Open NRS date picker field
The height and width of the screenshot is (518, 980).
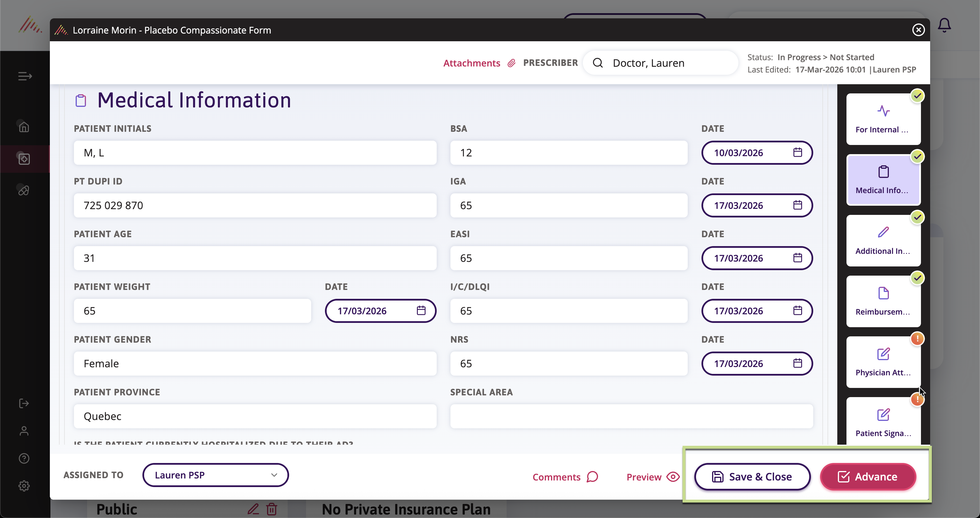[x=757, y=364]
